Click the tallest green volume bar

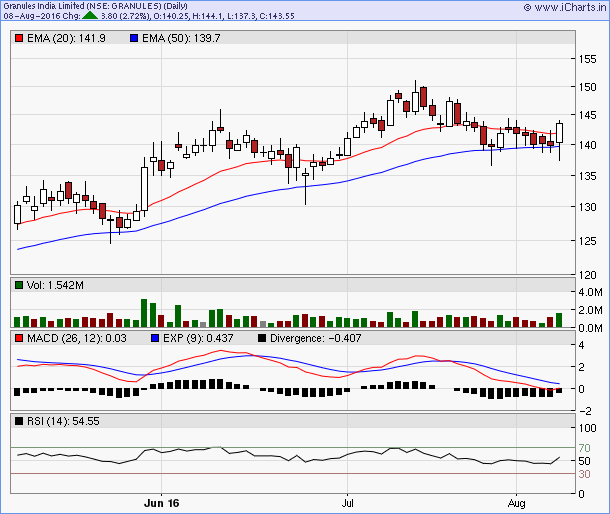click(144, 313)
